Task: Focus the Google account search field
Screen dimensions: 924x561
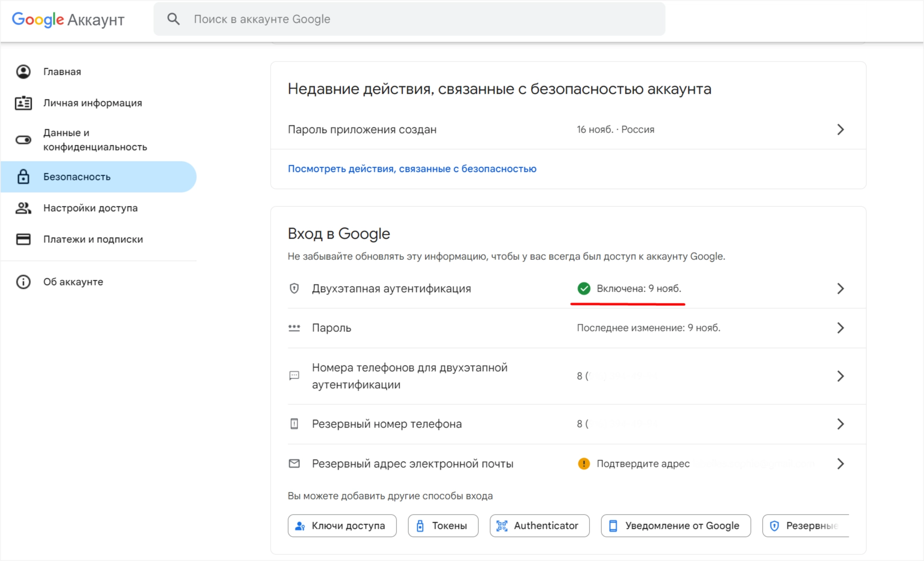Action: (409, 19)
